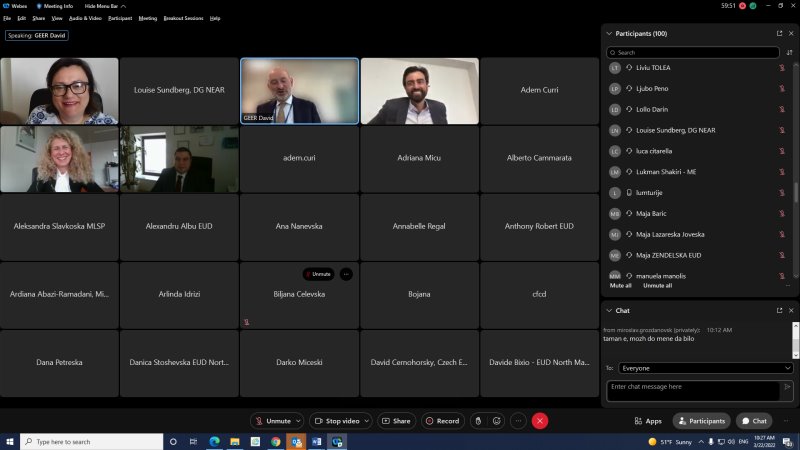
Task: Open Word from taskbar
Action: click(x=316, y=441)
